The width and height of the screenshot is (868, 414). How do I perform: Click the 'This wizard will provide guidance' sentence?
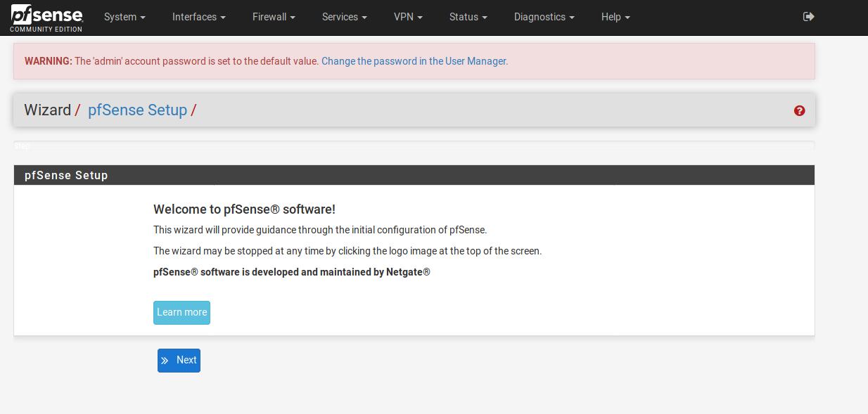pos(320,230)
